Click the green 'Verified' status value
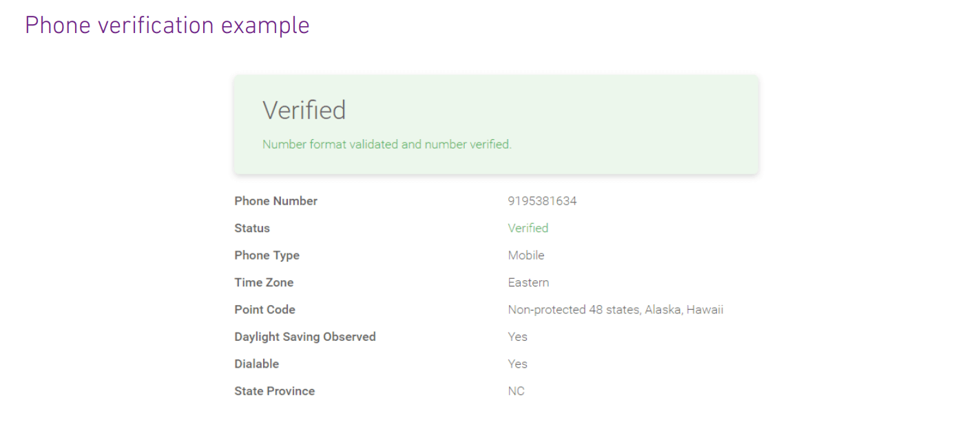Viewport: 980px width, 440px height. click(528, 228)
